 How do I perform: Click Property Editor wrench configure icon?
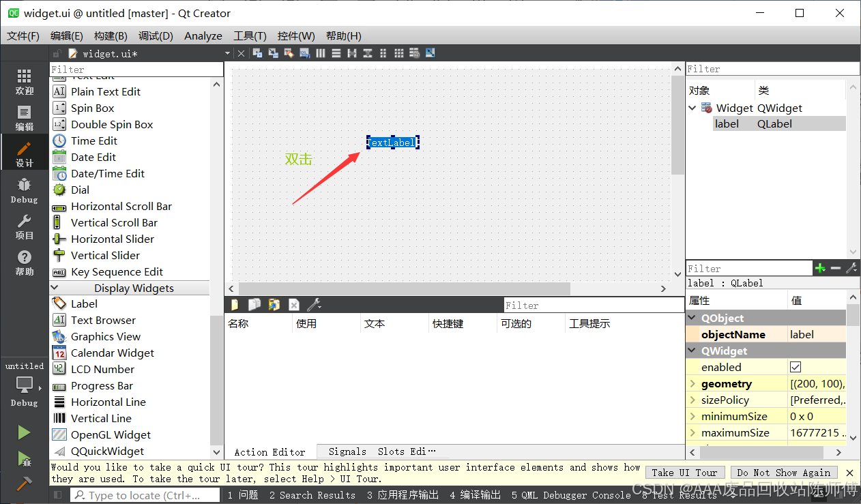click(x=851, y=269)
